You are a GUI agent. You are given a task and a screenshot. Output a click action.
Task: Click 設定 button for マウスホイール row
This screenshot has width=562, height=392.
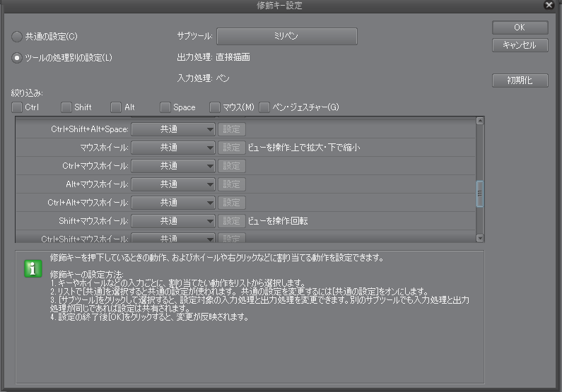pos(232,148)
